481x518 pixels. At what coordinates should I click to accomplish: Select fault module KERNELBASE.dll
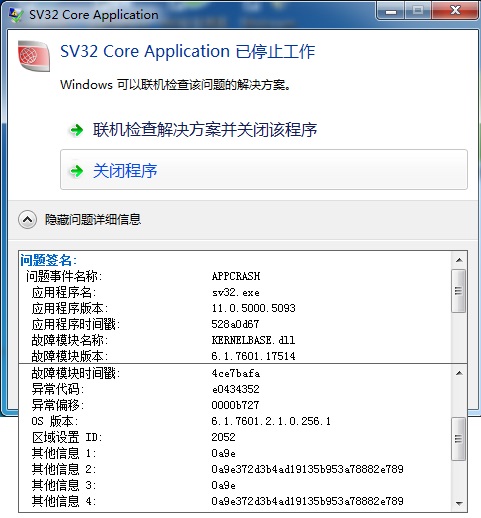(253, 340)
